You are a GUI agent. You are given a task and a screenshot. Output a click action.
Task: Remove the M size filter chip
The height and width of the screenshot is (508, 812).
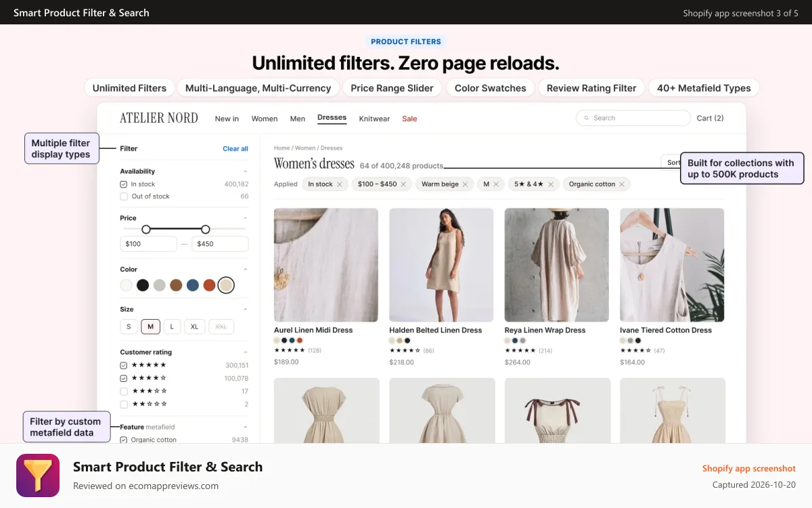496,184
